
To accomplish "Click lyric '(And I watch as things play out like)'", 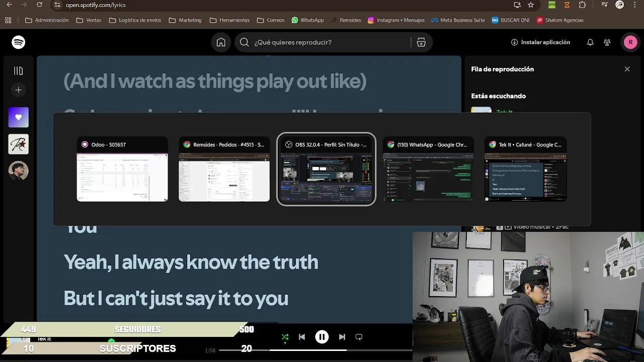I will (215, 81).
